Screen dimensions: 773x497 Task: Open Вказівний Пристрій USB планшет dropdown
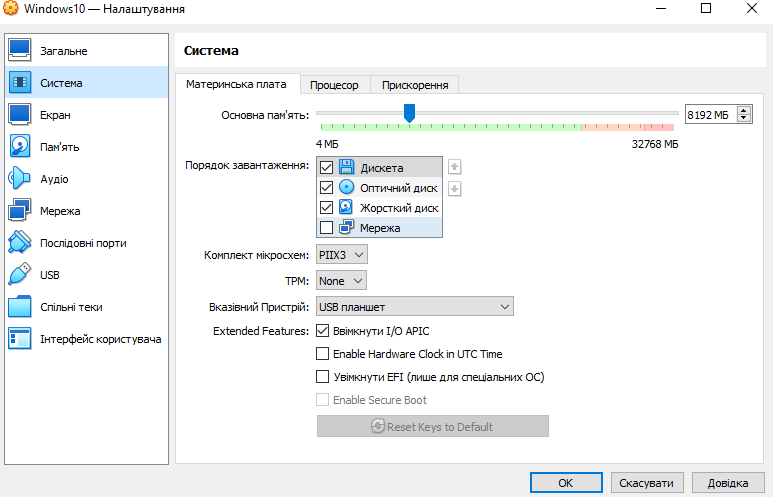(x=415, y=306)
